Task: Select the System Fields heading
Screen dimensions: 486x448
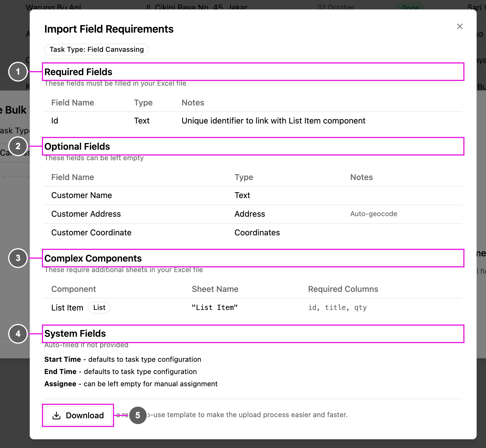Action: 75,334
